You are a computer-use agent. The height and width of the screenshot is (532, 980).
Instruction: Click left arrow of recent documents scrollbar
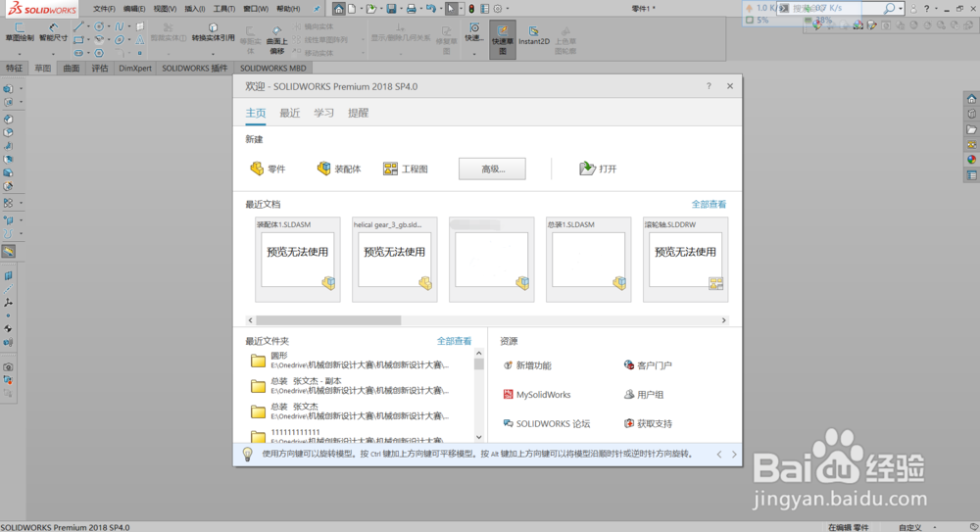pos(251,320)
